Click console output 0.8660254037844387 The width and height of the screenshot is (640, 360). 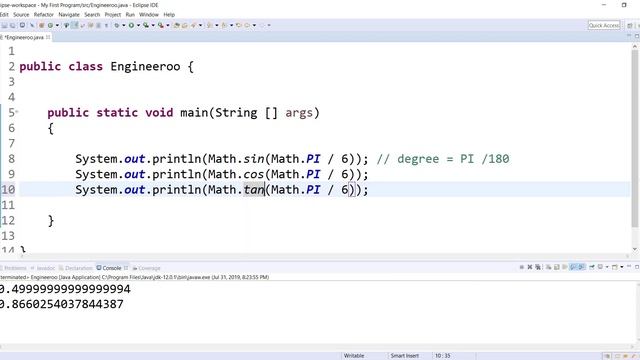pyautogui.click(x=61, y=304)
